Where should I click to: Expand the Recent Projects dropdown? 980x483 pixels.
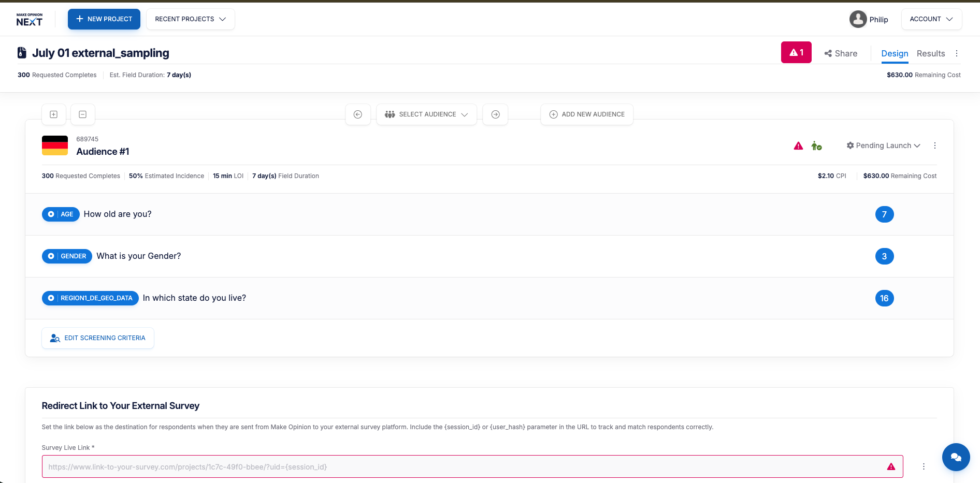pos(191,19)
